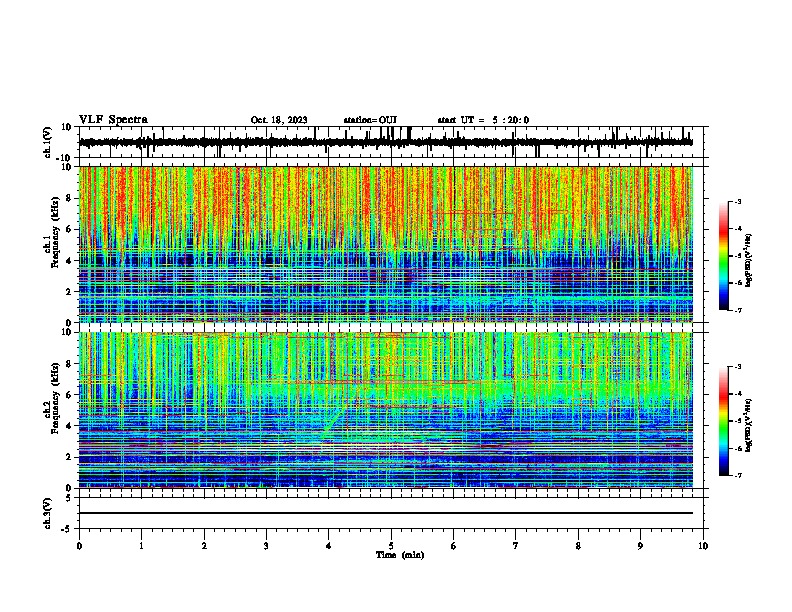Click the diagonal green streak in ch.2 spectrogram

[333, 421]
